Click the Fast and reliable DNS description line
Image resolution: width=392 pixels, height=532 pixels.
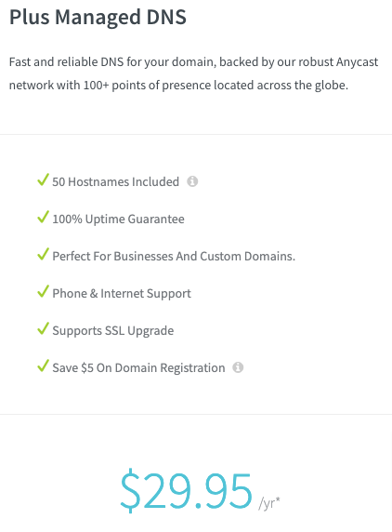click(193, 62)
